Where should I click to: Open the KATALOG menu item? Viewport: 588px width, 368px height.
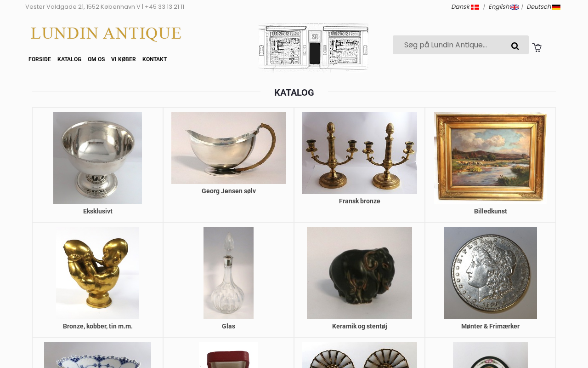pyautogui.click(x=69, y=59)
